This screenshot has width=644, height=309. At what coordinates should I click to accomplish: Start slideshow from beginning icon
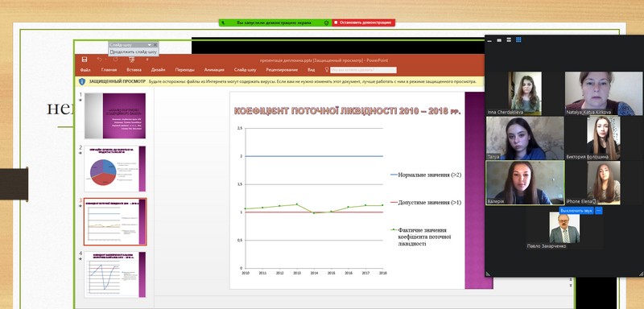coord(132,60)
